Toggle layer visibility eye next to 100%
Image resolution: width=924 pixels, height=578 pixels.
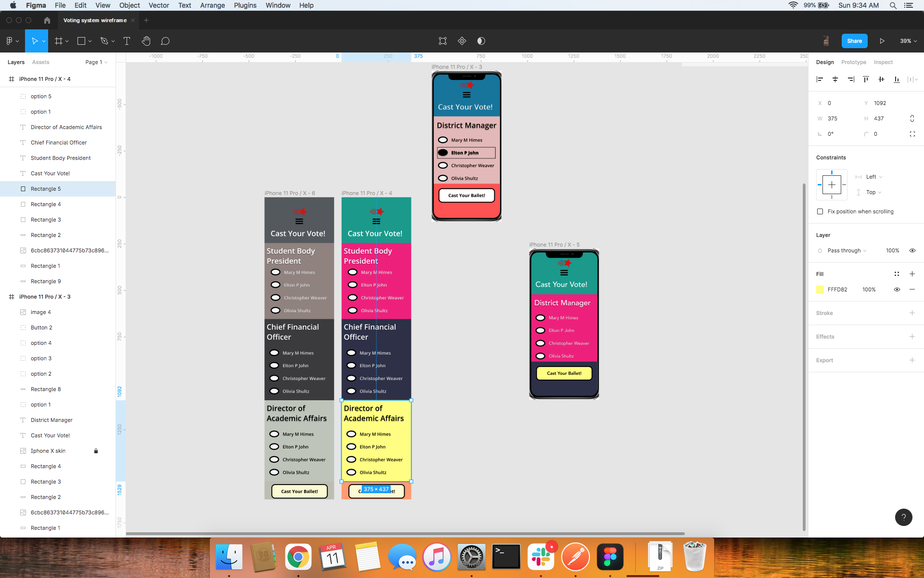[x=912, y=250]
